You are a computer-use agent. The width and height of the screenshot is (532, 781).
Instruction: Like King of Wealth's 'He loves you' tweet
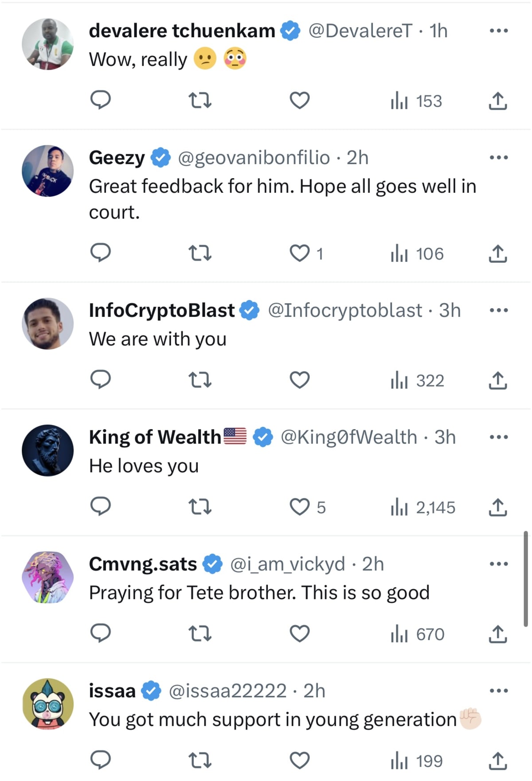[x=300, y=507]
